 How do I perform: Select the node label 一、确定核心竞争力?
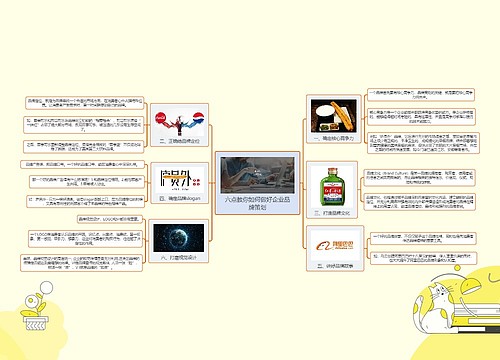tap(334, 138)
